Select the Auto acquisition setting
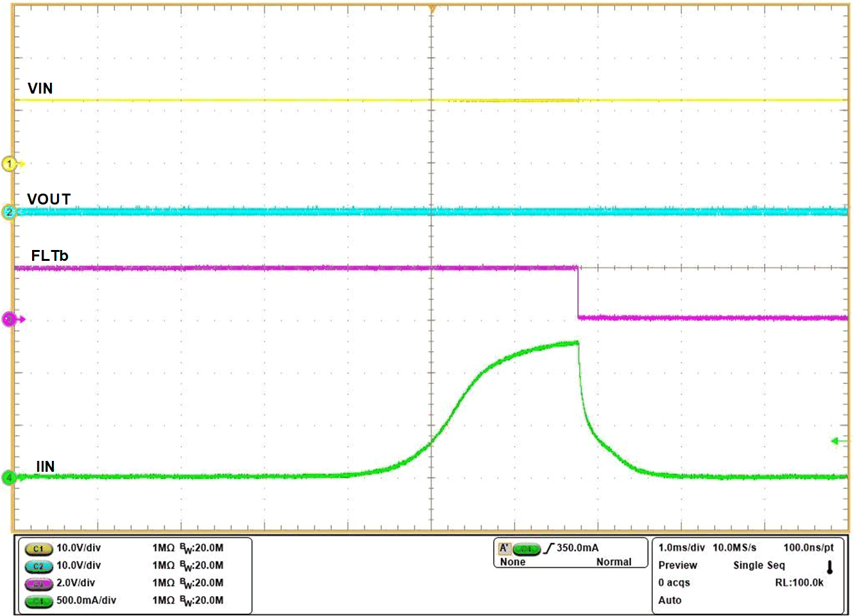This screenshot has width=855, height=616. pos(668,601)
